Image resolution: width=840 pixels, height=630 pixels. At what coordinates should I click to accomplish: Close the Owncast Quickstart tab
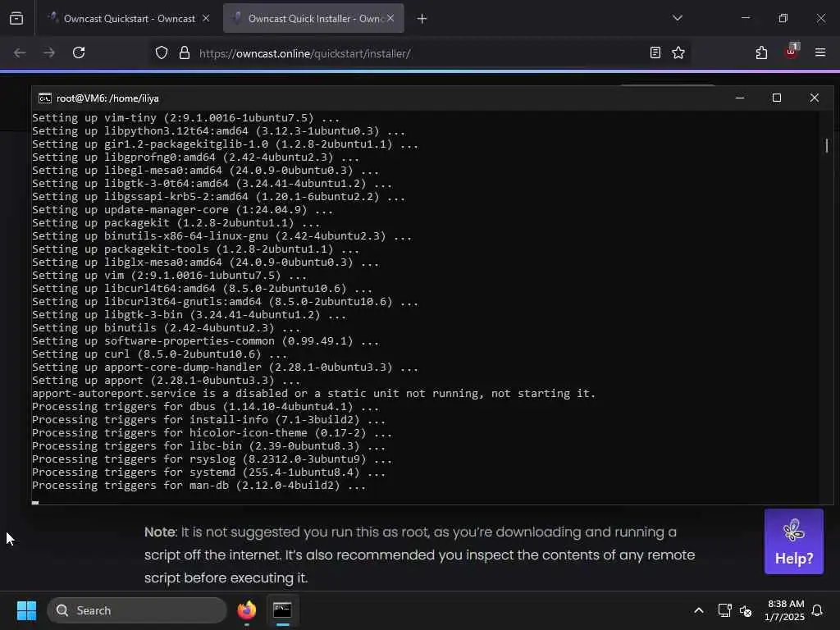point(206,19)
